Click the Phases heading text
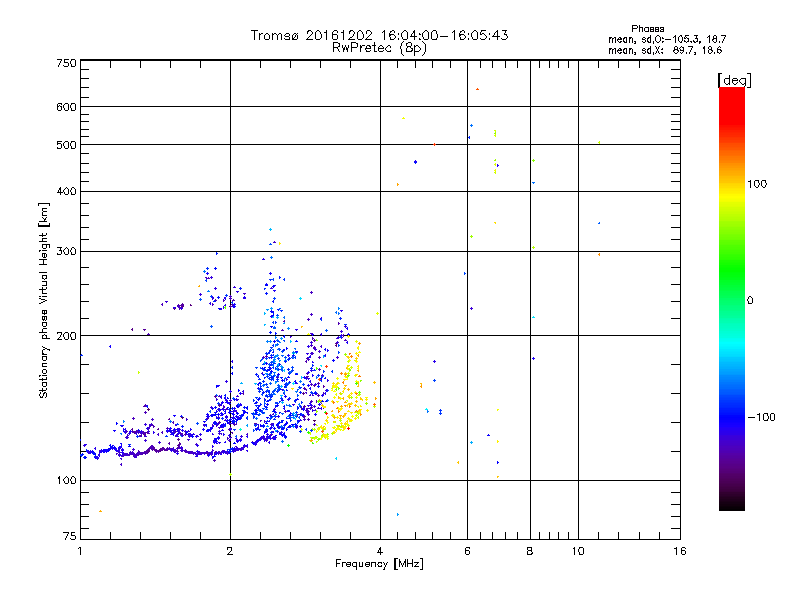The image size is (800, 600). coord(647,29)
